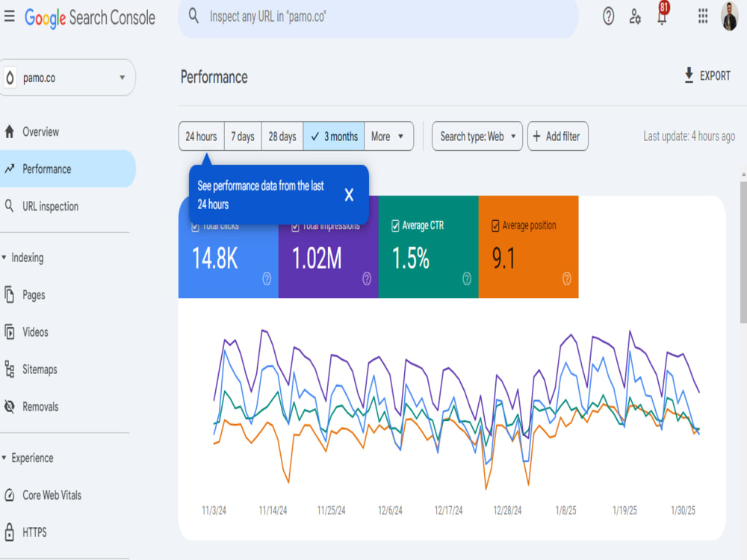The height and width of the screenshot is (560, 747).
Task: Open the Google apps grid
Action: [703, 16]
